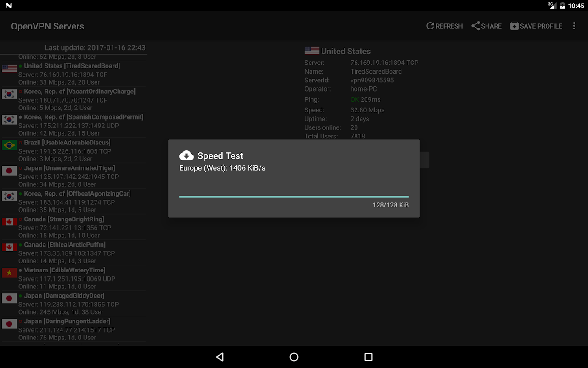Tap the Last update timestamp header
The image size is (588, 368).
95,48
